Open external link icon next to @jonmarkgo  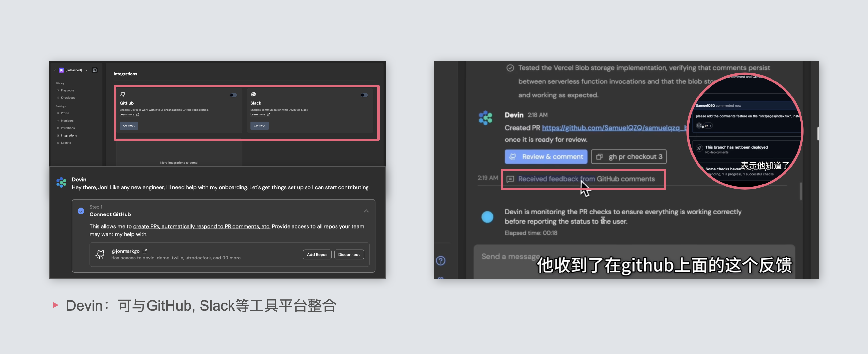coord(145,251)
